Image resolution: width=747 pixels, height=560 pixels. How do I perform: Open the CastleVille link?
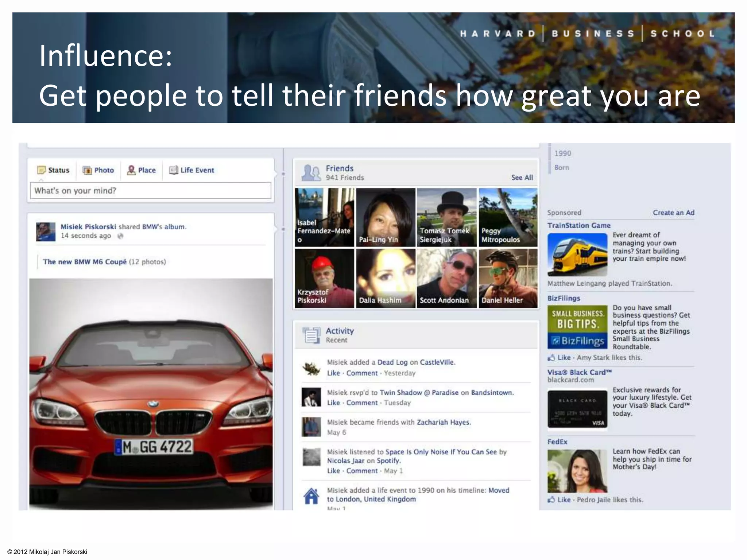point(437,362)
